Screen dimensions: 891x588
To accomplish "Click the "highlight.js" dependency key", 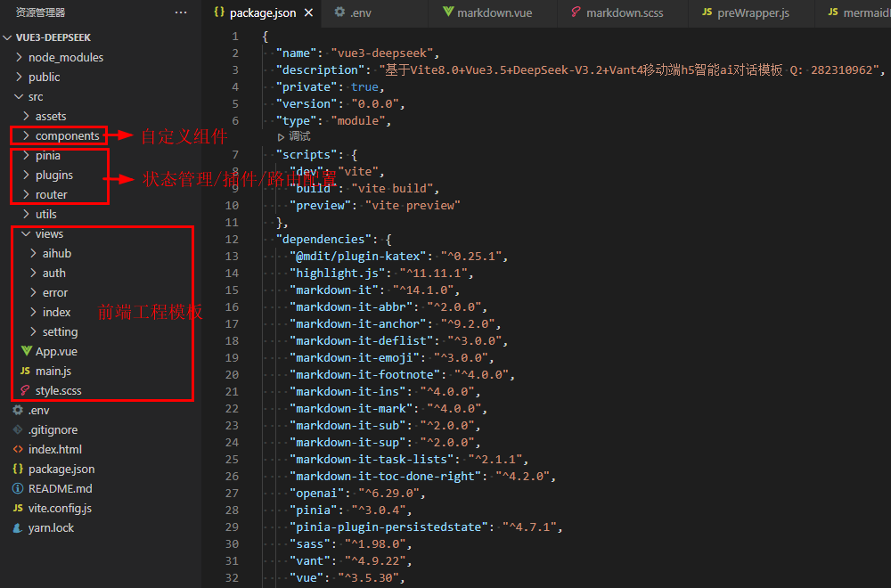I will (x=337, y=274).
